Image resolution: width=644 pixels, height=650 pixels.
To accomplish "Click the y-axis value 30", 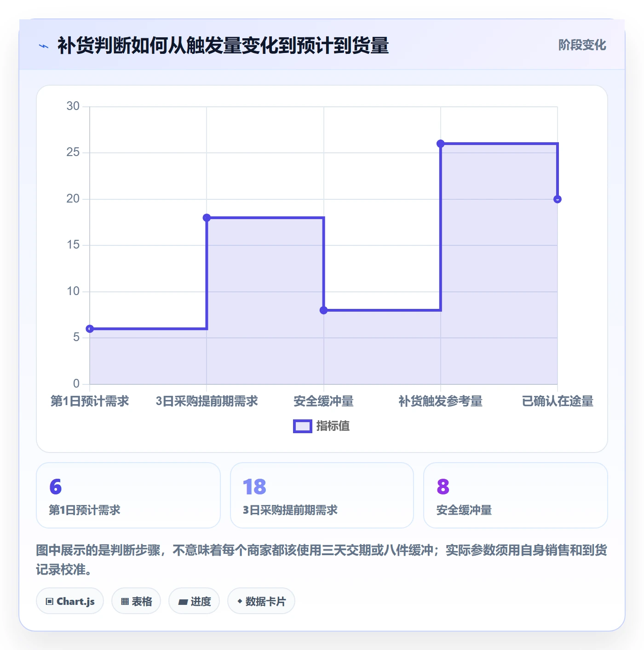I will coord(73,106).
